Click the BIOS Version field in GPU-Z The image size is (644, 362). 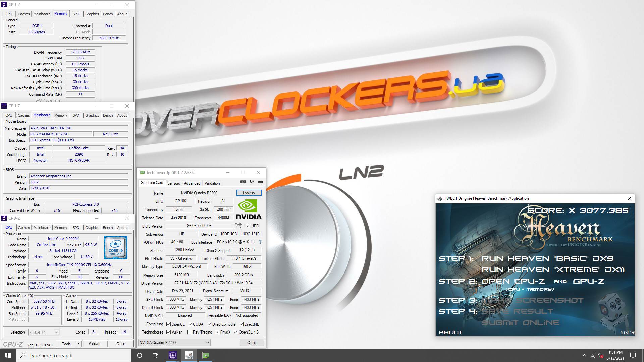click(199, 226)
